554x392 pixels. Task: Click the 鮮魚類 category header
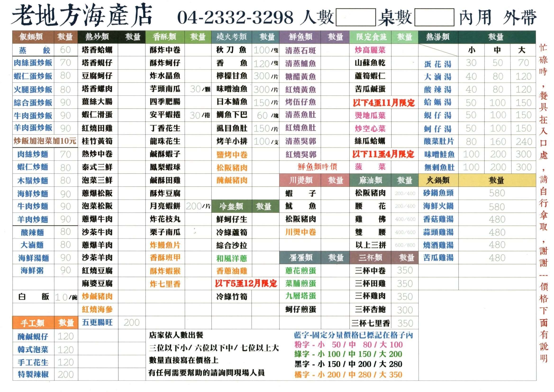300,37
